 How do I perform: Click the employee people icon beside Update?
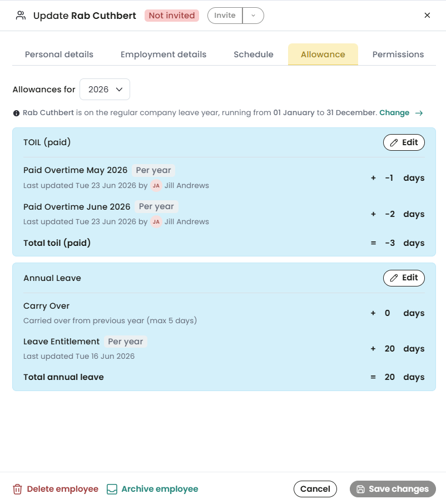click(21, 16)
